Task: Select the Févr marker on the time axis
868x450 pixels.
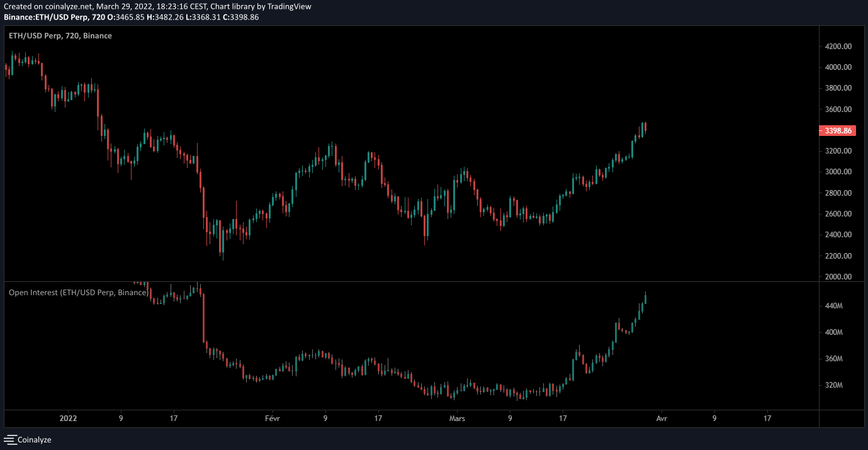Action: click(272, 418)
